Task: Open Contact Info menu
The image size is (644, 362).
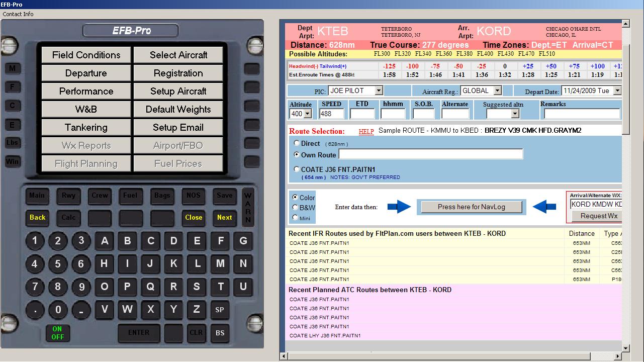Action: point(18,14)
